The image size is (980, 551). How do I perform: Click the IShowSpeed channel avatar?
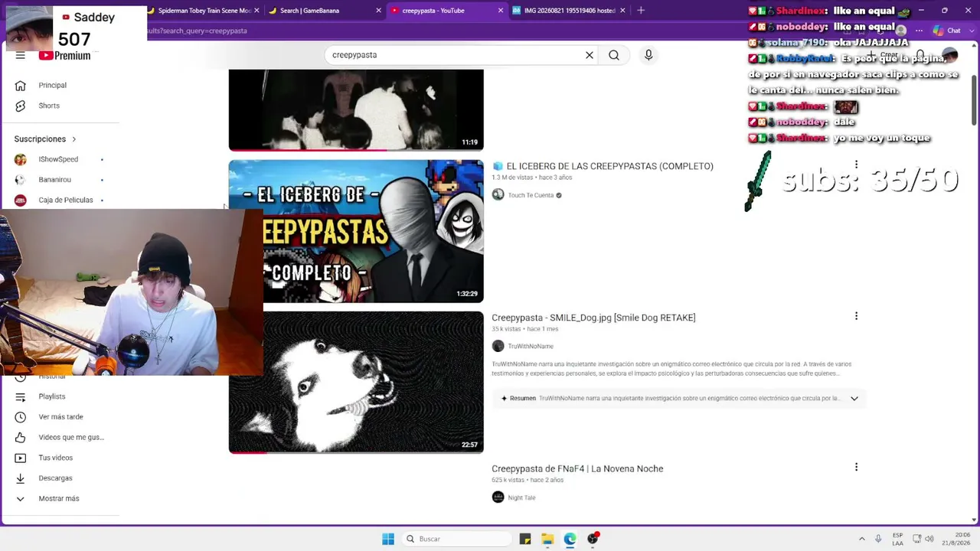coord(21,159)
